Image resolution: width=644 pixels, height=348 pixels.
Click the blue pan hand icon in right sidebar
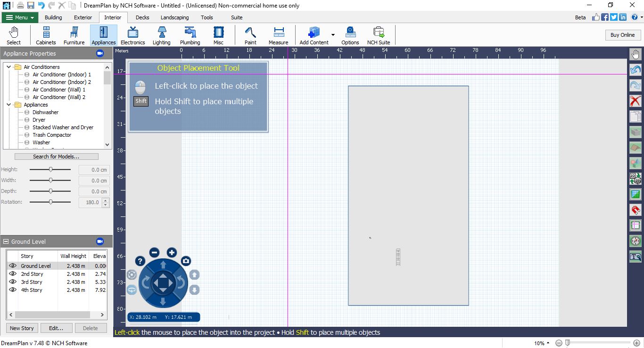[x=636, y=54]
